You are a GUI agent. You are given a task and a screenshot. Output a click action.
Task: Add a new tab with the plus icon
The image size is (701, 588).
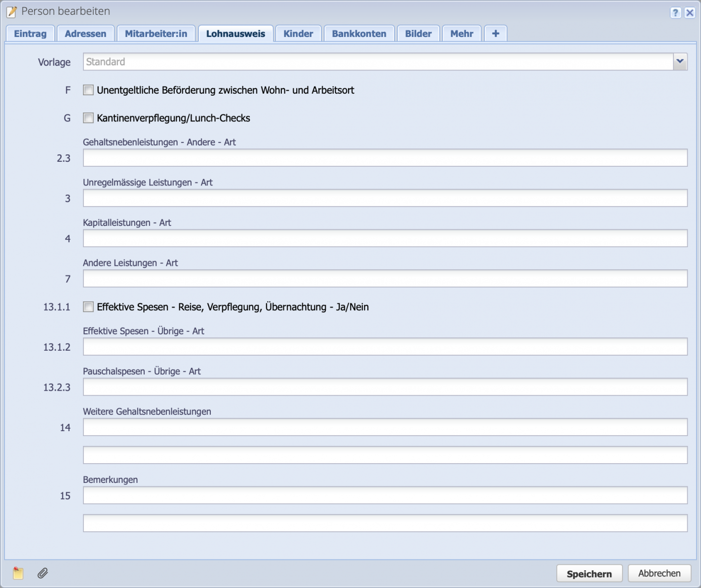pyautogui.click(x=495, y=33)
